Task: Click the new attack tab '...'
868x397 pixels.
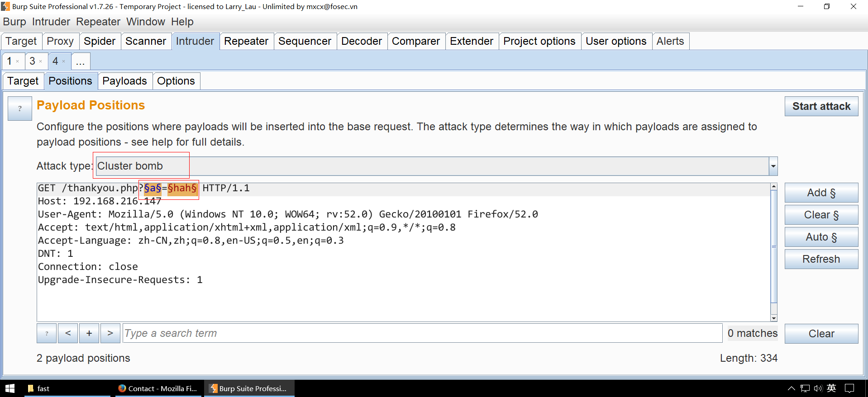Action: click(x=81, y=61)
